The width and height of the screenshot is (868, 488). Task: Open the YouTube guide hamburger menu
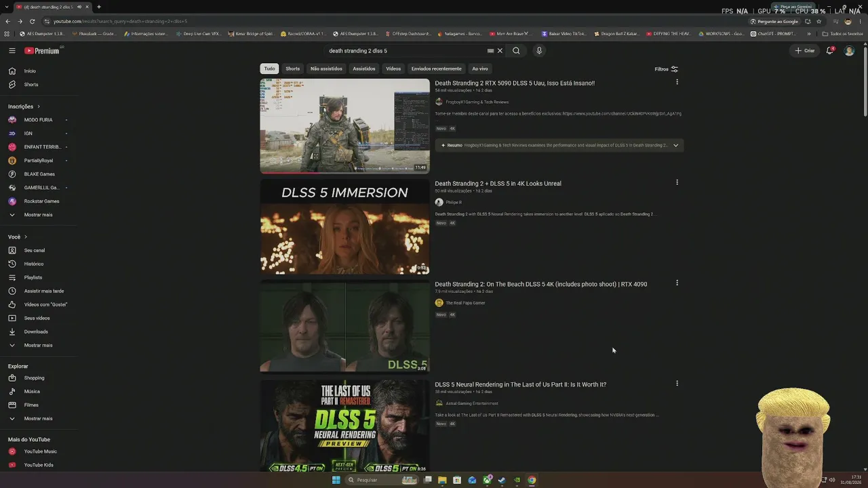(x=12, y=50)
